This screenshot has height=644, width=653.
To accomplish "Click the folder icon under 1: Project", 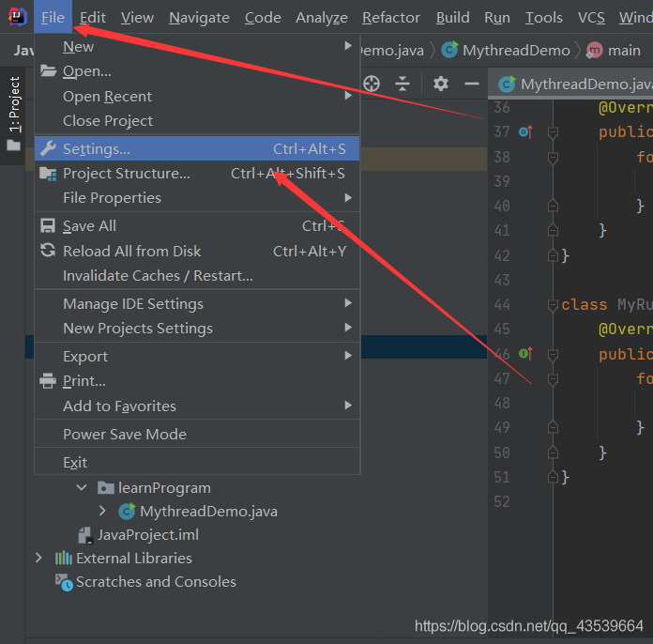I will pos(13,146).
